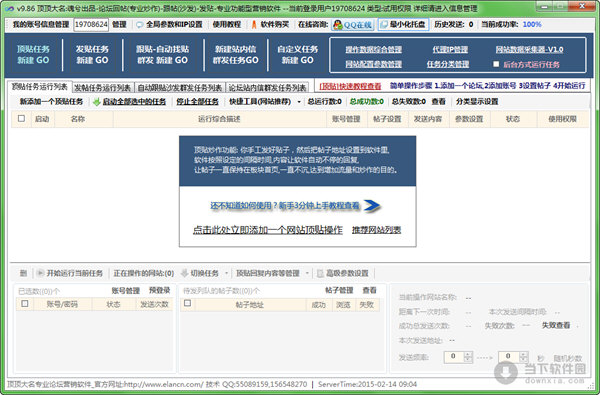This screenshot has width=600, height=395.
Task: Open the 顶贴回复内容等管理 dropdown arrow
Action: [307, 273]
